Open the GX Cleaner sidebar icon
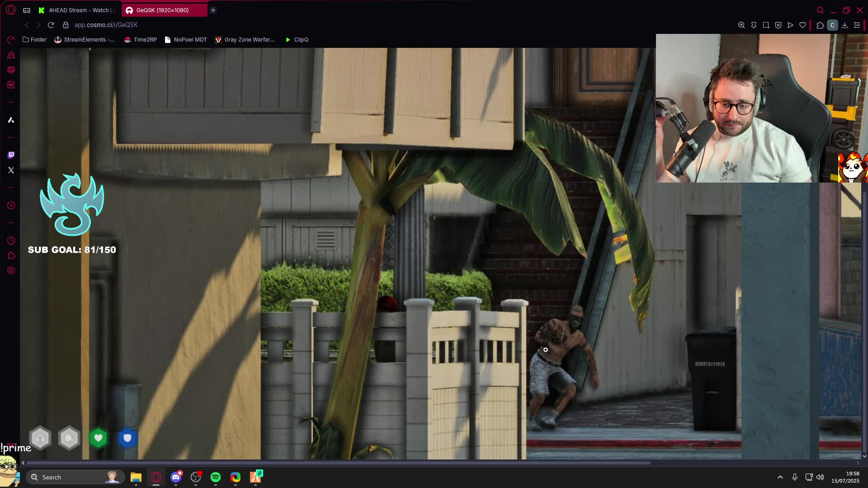Screen dimensions: 868x488 [11, 55]
